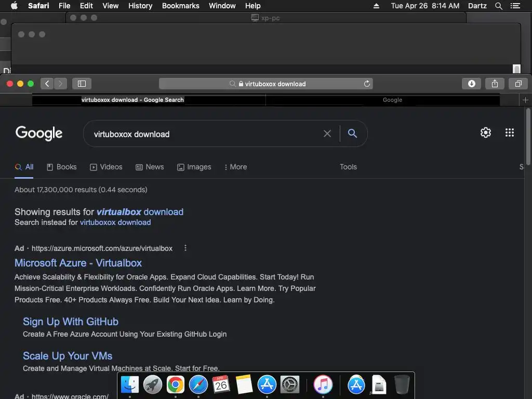532x399 pixels.
Task: Click the page vertical scrollbar
Action: click(528, 137)
